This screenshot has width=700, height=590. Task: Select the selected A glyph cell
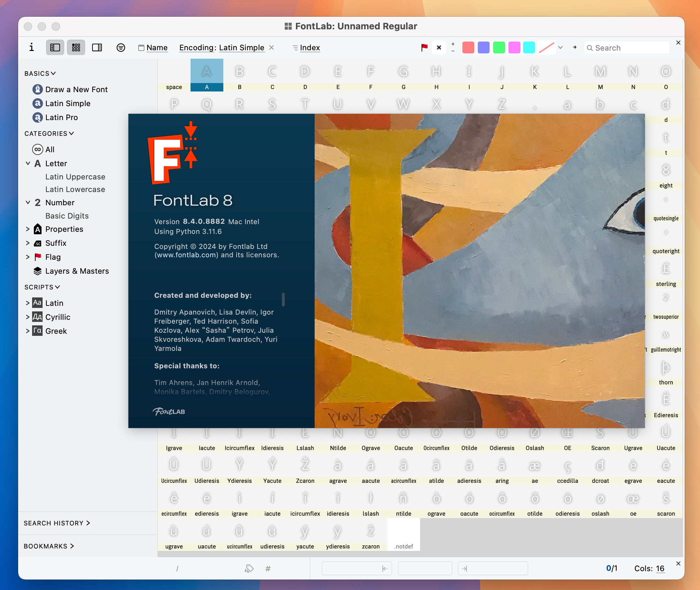[x=207, y=75]
